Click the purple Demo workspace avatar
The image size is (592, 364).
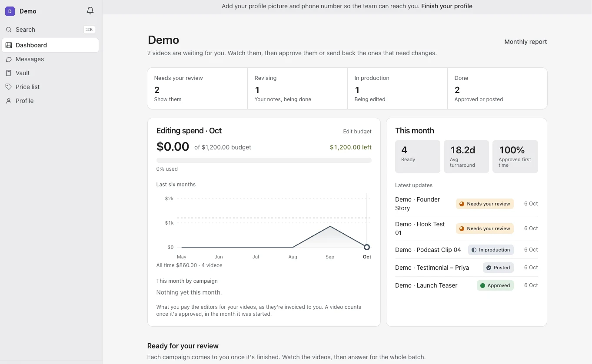pyautogui.click(x=10, y=11)
